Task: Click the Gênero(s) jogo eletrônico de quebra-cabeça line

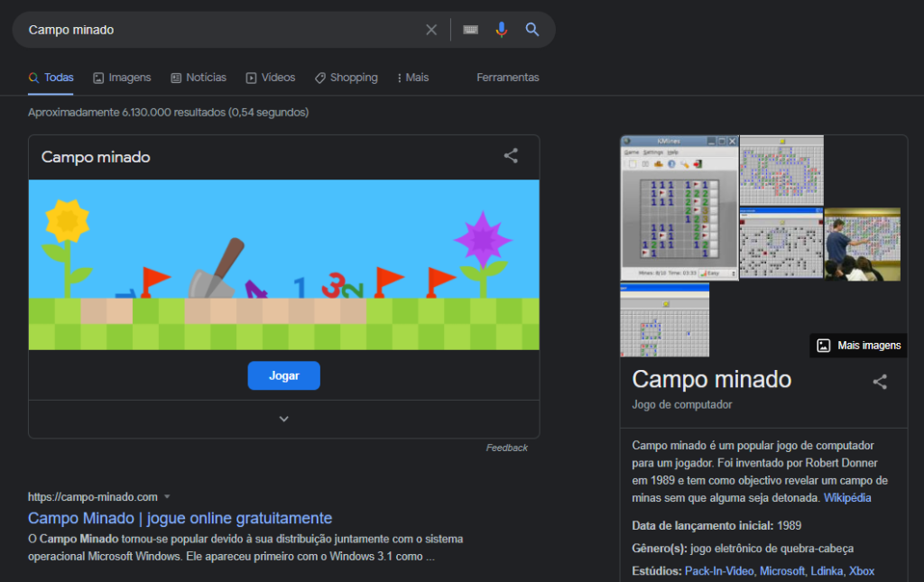Action: pos(743,549)
